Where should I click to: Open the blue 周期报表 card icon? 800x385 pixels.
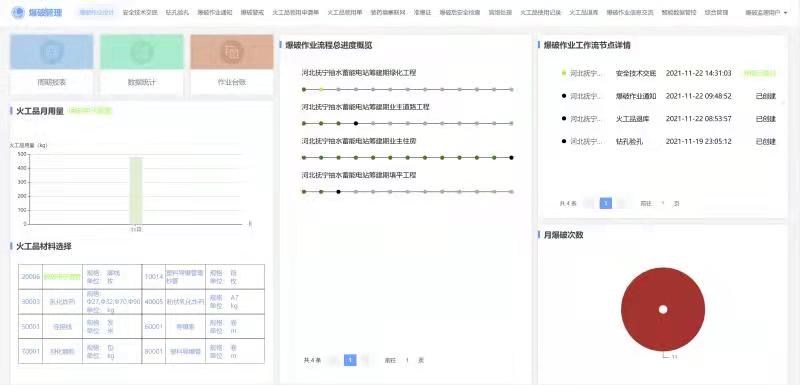point(52,52)
